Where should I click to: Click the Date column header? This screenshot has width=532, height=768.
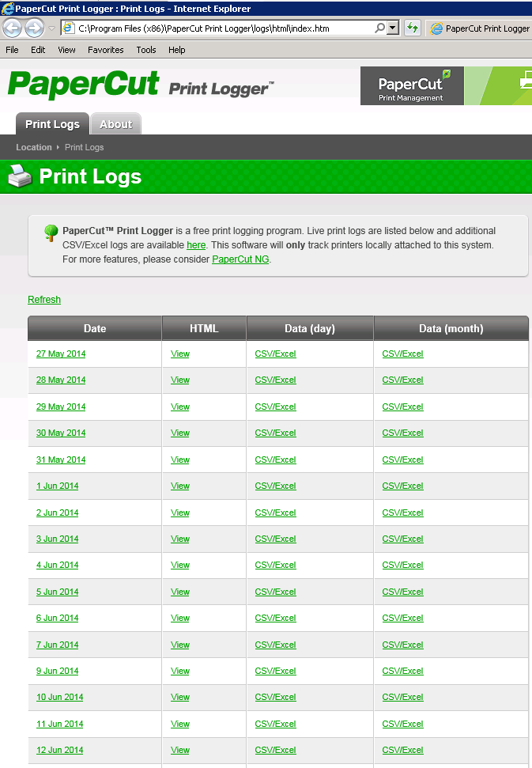(x=95, y=329)
